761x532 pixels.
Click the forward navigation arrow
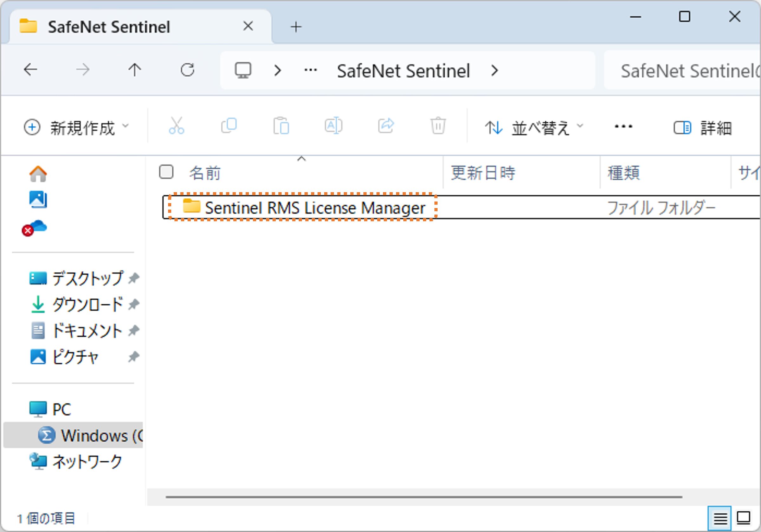pos(82,70)
